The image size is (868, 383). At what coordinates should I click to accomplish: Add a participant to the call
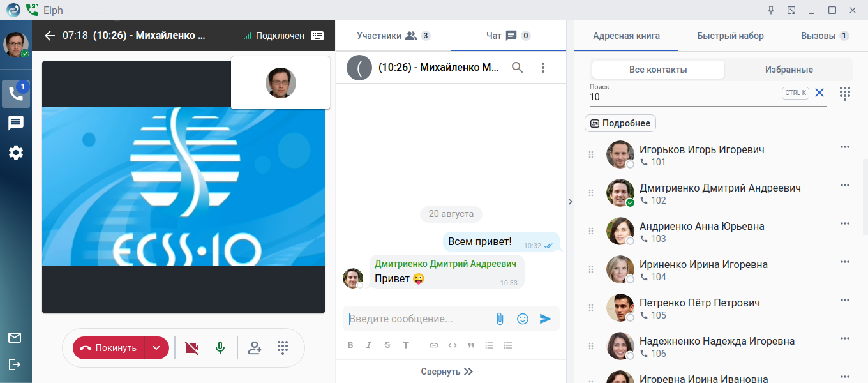coord(255,348)
